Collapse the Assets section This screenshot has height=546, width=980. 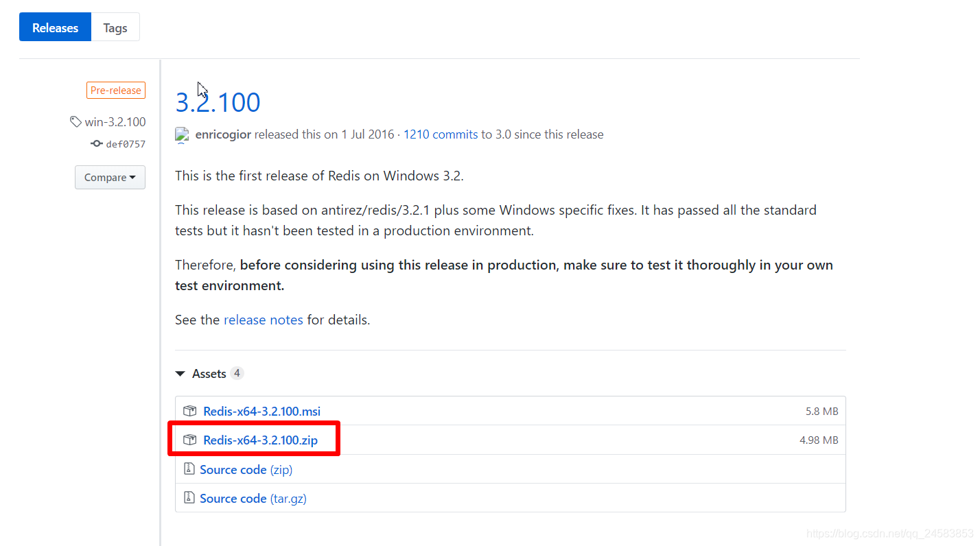click(200, 374)
